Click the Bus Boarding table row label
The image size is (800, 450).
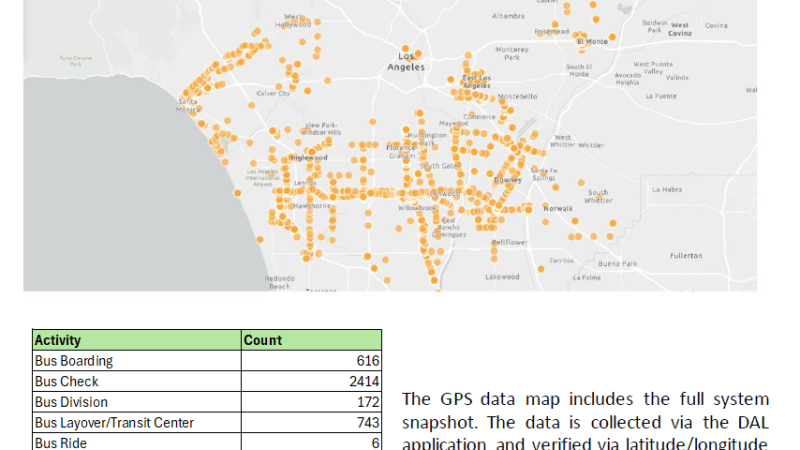click(x=137, y=361)
